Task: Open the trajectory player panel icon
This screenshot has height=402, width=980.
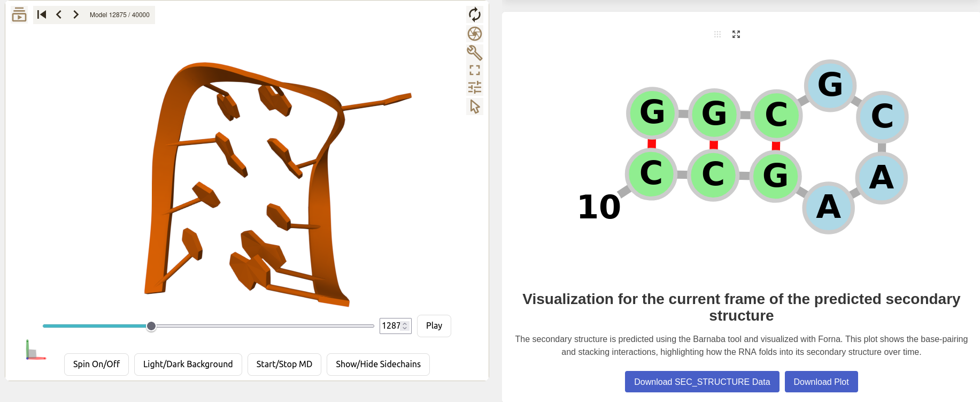Action: click(19, 14)
